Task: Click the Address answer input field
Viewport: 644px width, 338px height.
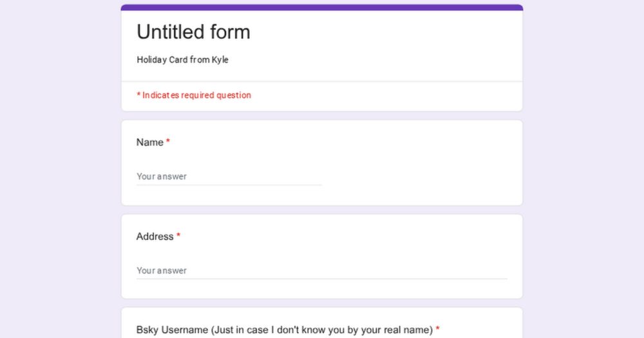Action: [x=321, y=270]
